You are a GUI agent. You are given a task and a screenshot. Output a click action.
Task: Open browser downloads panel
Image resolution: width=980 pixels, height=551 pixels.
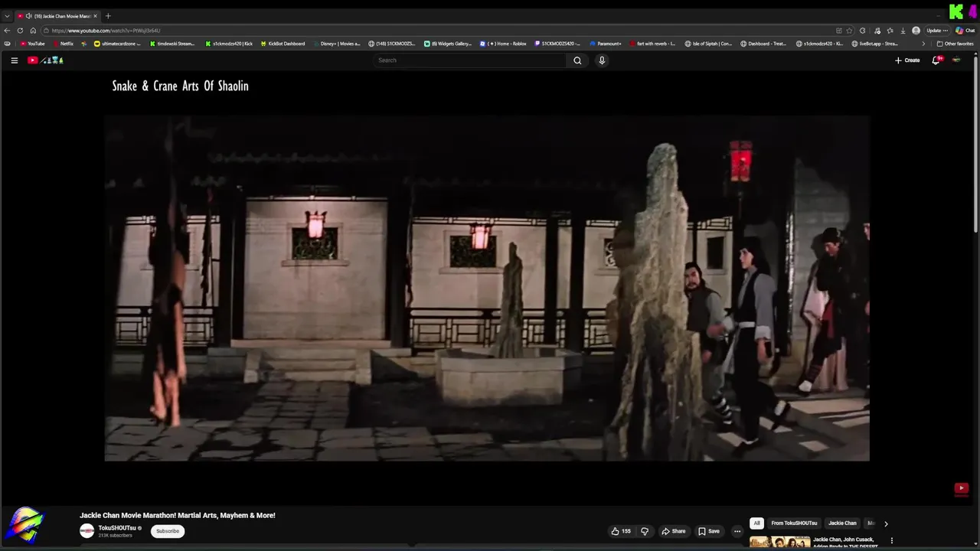coord(903,31)
